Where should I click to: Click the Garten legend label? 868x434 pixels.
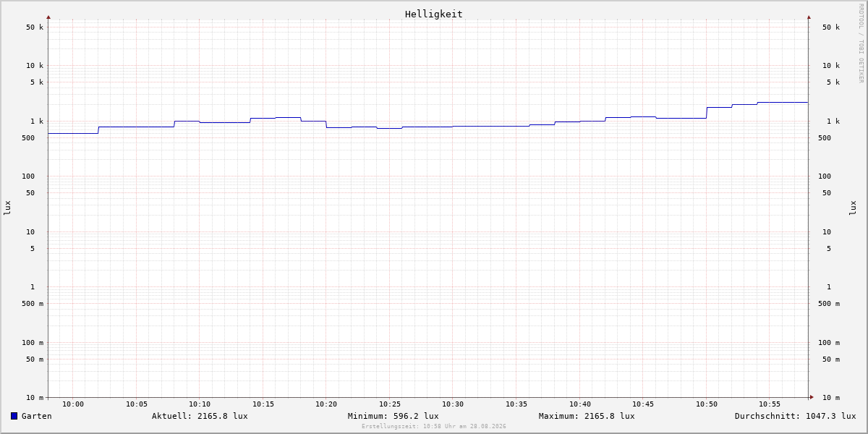37,416
